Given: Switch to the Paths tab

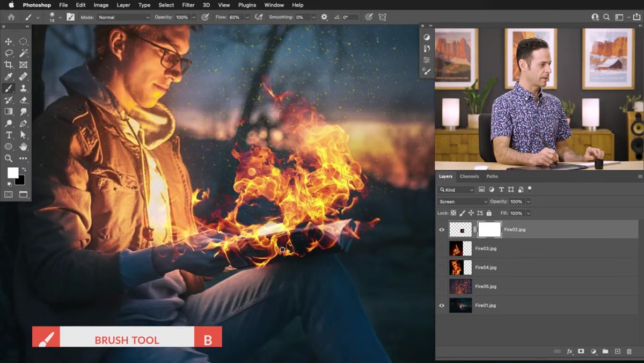Looking at the screenshot, I should 492,176.
